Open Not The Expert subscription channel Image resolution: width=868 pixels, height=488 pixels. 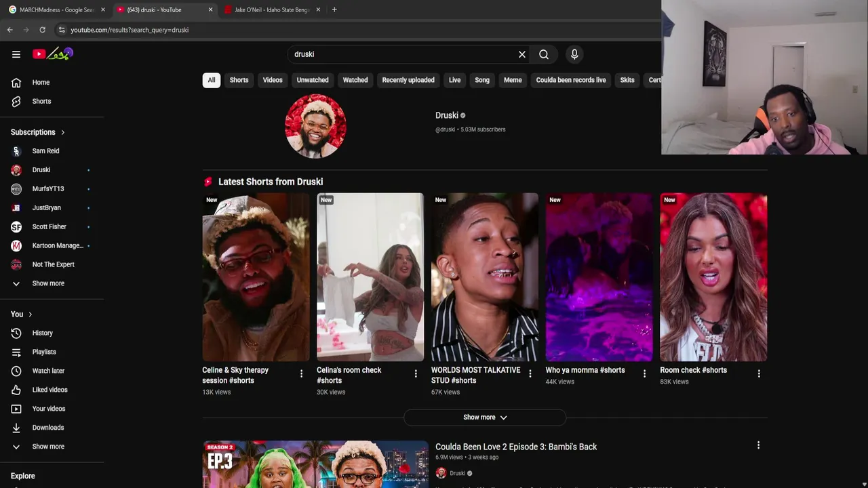(x=52, y=264)
